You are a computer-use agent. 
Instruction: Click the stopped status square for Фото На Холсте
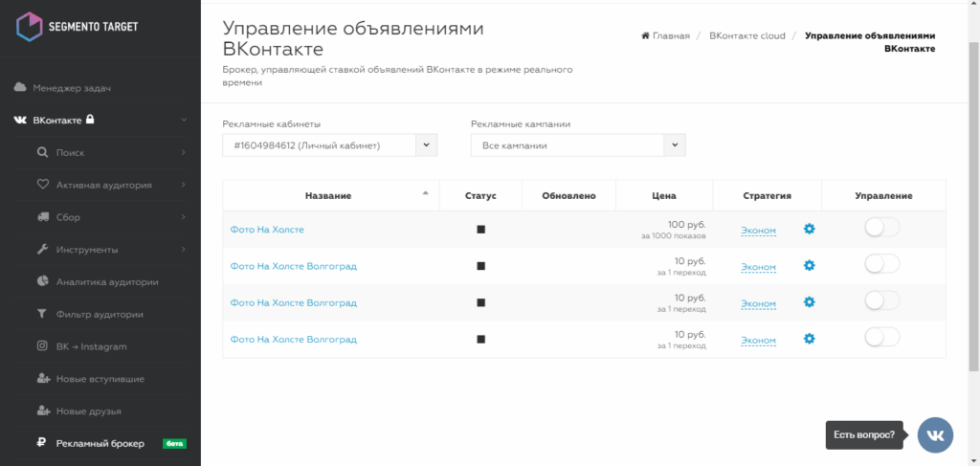(x=480, y=230)
